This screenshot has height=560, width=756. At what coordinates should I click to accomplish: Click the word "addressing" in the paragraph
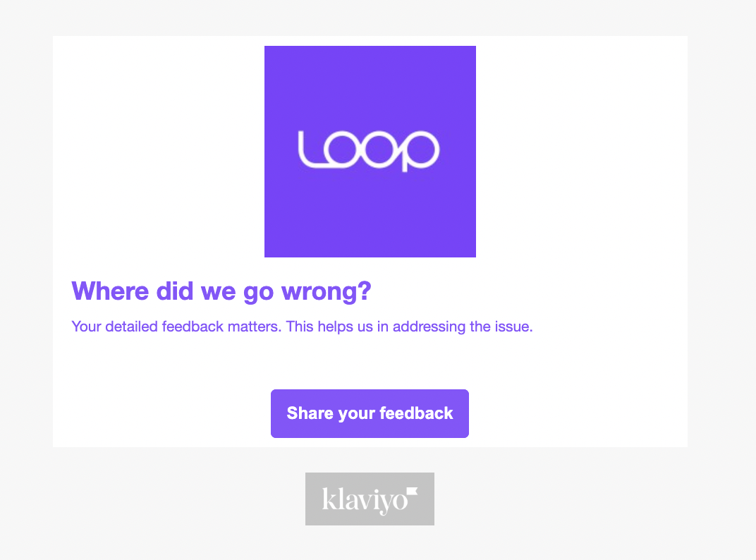pyautogui.click(x=428, y=327)
